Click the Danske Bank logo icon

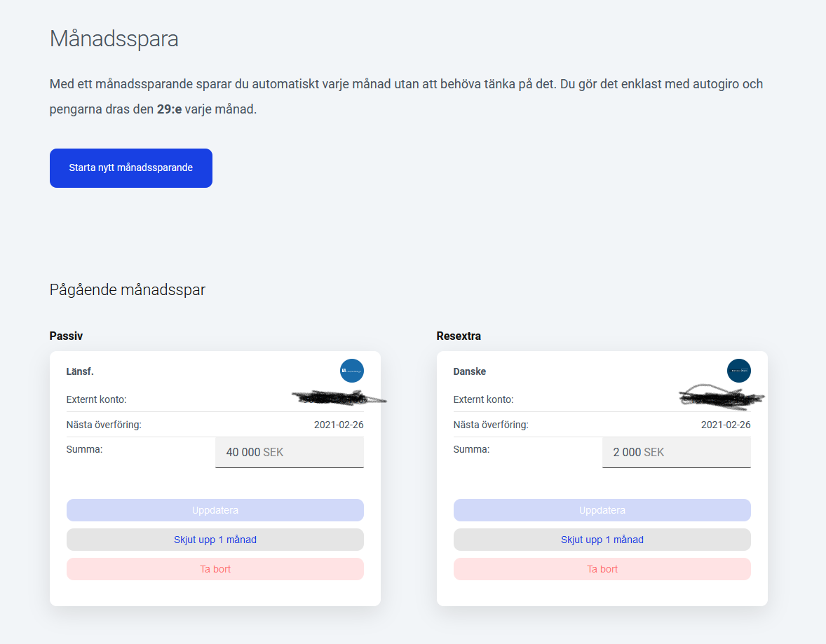pyautogui.click(x=738, y=371)
